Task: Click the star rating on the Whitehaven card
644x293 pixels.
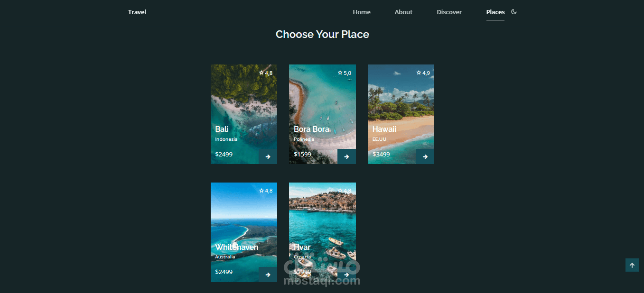Action: (x=266, y=191)
